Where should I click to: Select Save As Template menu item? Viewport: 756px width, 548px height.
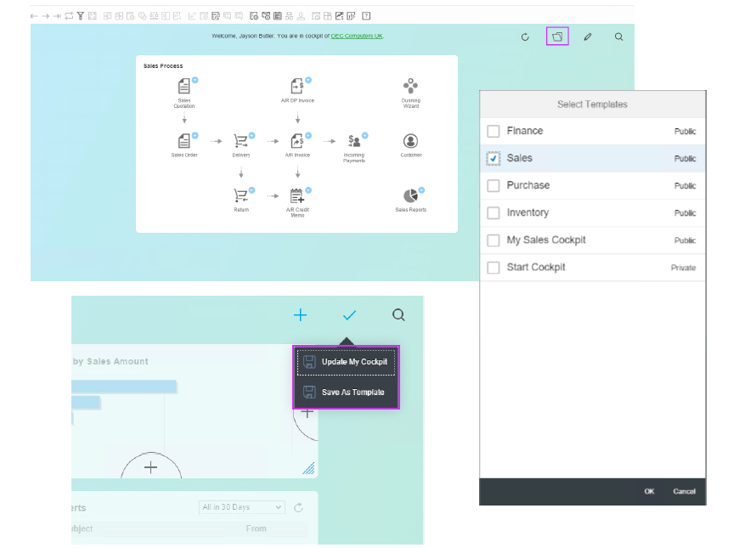(347, 393)
